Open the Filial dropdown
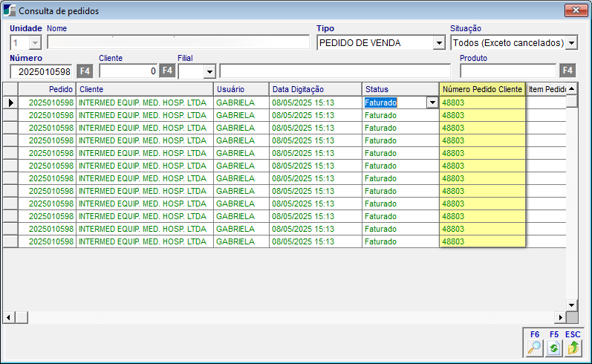Screen dimensions: 592x364 [209, 72]
